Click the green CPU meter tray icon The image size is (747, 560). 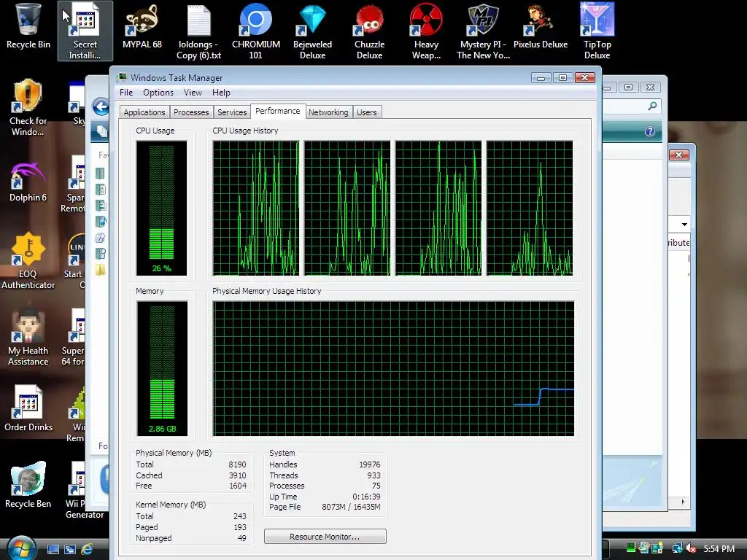(631, 548)
